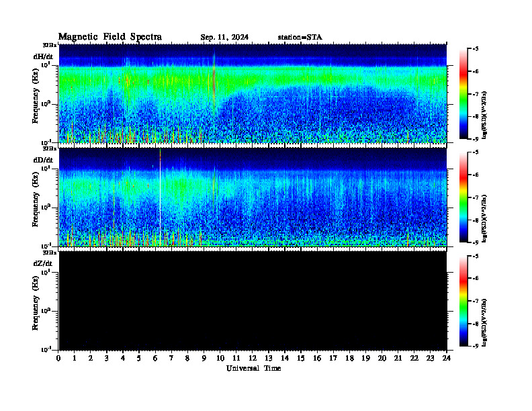Click the color scale bar beside dZ/dt panel
This screenshot has height=411, width=532.
coord(463,301)
